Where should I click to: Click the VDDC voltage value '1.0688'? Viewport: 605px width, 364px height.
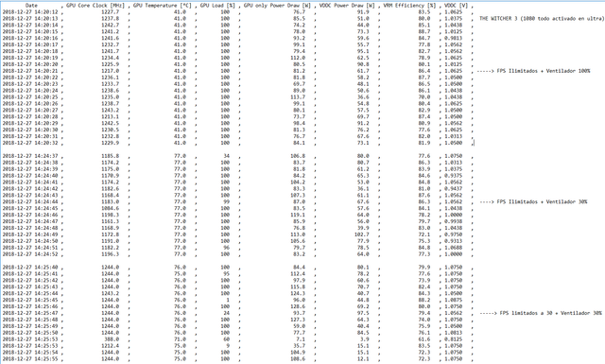tap(454, 248)
